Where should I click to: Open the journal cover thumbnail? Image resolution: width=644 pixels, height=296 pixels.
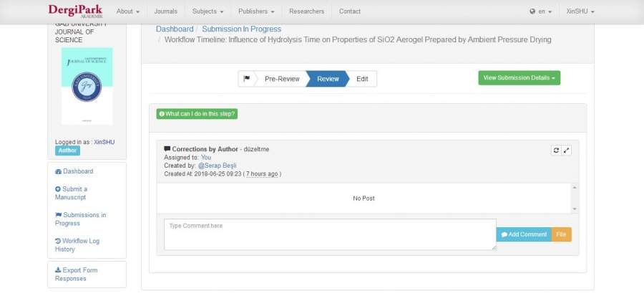coord(87,86)
